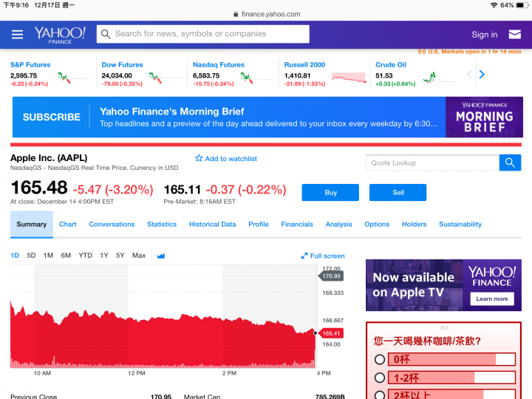
Task: Open the Statistics tab
Action: 162,225
